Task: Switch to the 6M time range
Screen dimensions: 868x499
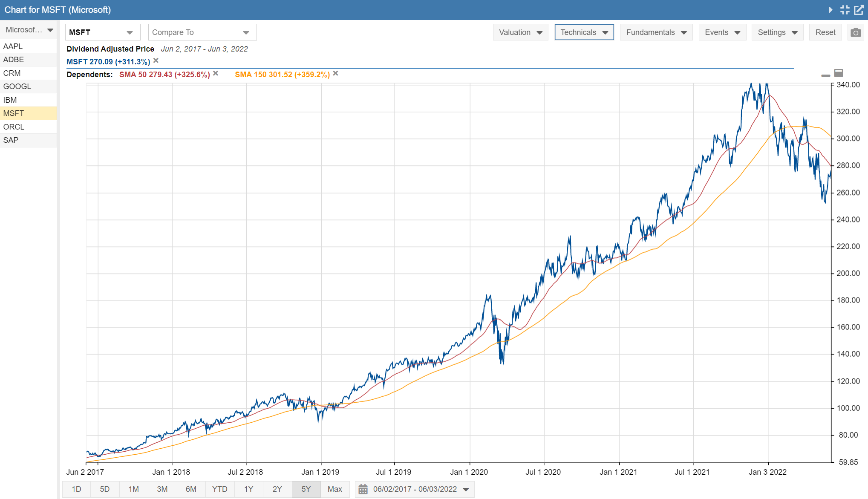Action: [x=191, y=489]
